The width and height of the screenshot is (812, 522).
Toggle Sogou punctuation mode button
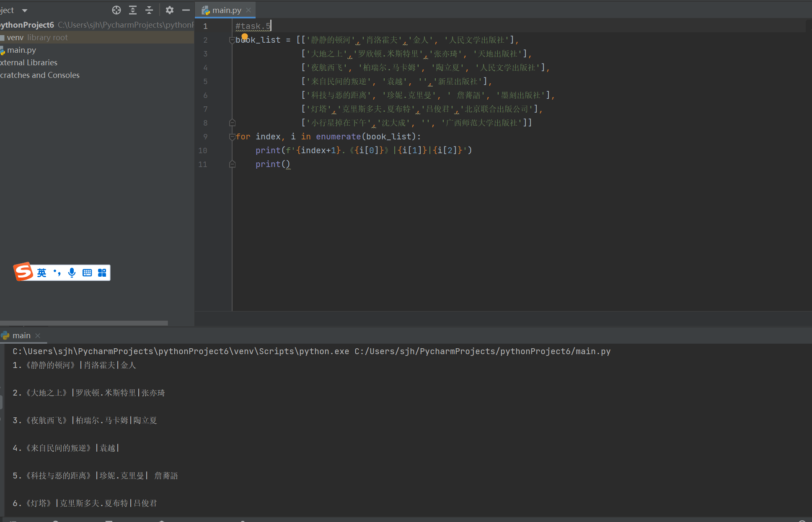57,273
